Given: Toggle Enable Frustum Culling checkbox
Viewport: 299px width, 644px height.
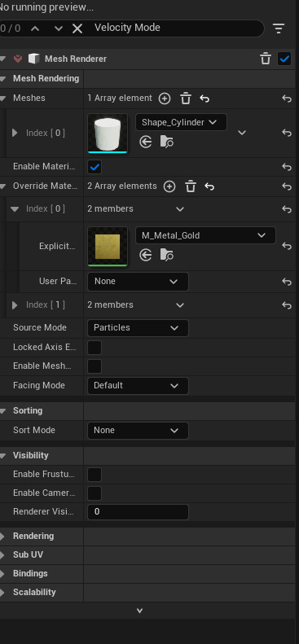Looking at the screenshot, I should click(x=95, y=475).
